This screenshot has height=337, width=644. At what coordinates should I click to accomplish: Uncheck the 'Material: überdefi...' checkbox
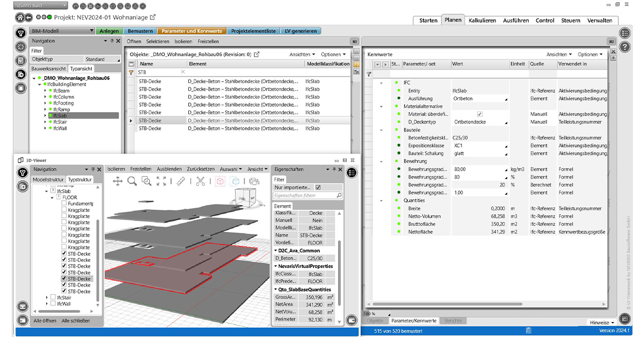[x=479, y=114]
